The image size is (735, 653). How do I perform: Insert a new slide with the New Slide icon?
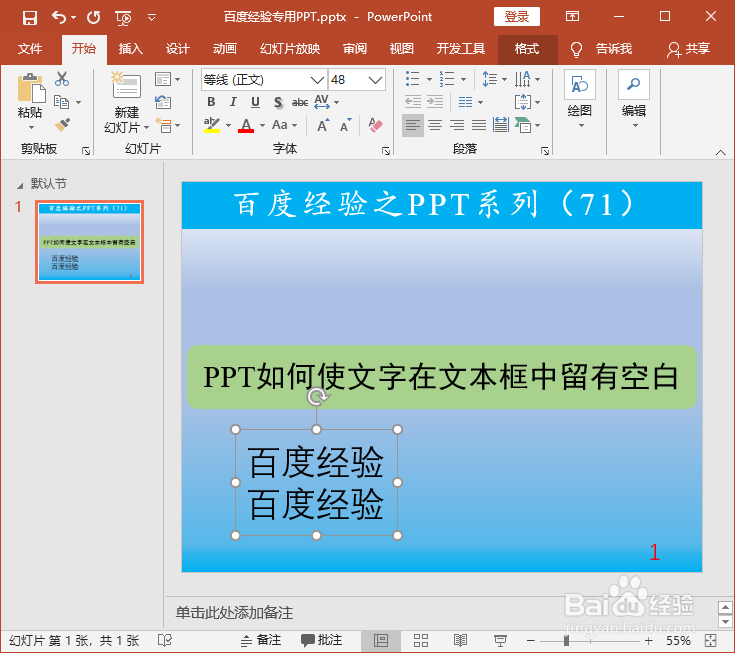click(x=126, y=85)
